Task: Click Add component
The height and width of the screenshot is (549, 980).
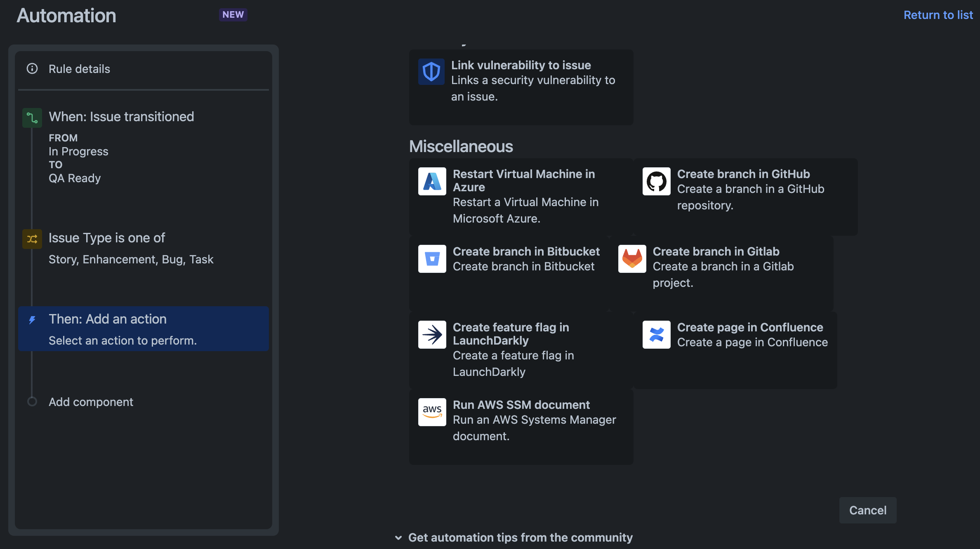Action: click(91, 402)
